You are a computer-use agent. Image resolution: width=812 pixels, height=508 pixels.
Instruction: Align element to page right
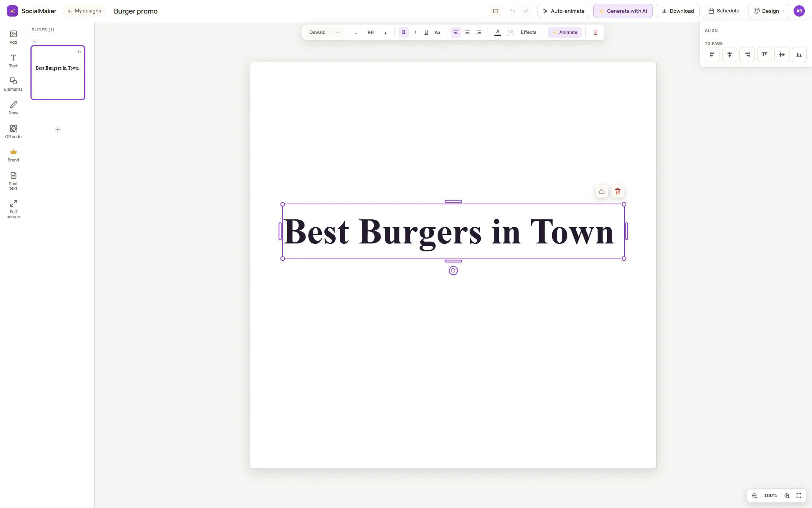point(747,55)
